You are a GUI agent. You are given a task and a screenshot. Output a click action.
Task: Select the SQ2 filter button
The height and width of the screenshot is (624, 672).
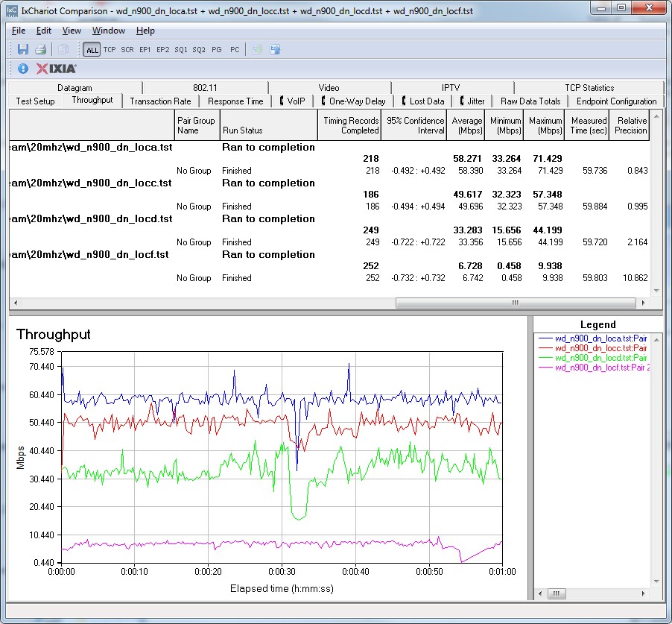pos(199,50)
